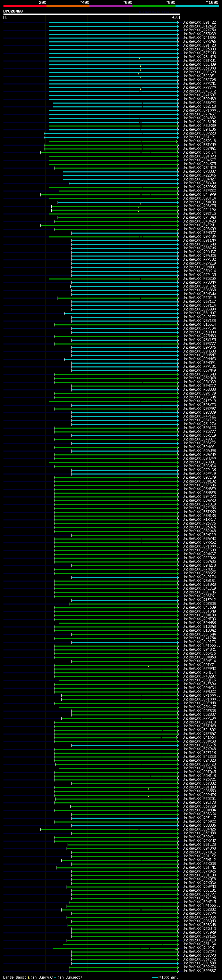The height and width of the screenshot is (980, 222).
Task: Click the 420 end position label
Action: pos(175,17)
